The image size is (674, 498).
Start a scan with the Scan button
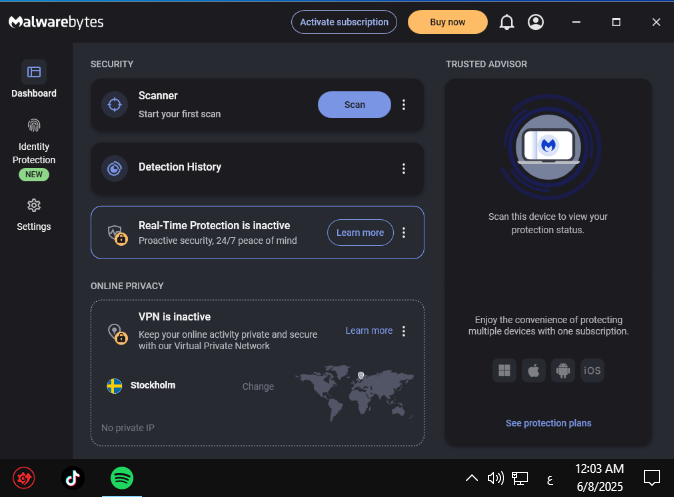[x=354, y=104]
